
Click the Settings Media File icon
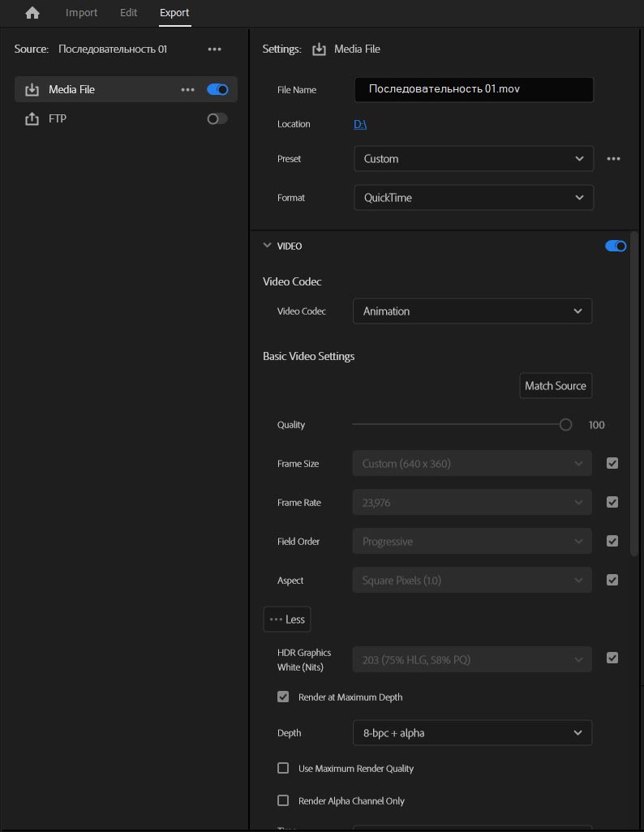click(x=320, y=49)
